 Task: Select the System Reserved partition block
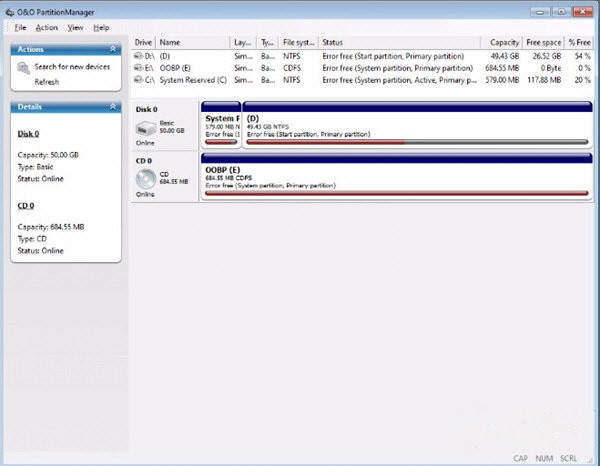(221, 124)
